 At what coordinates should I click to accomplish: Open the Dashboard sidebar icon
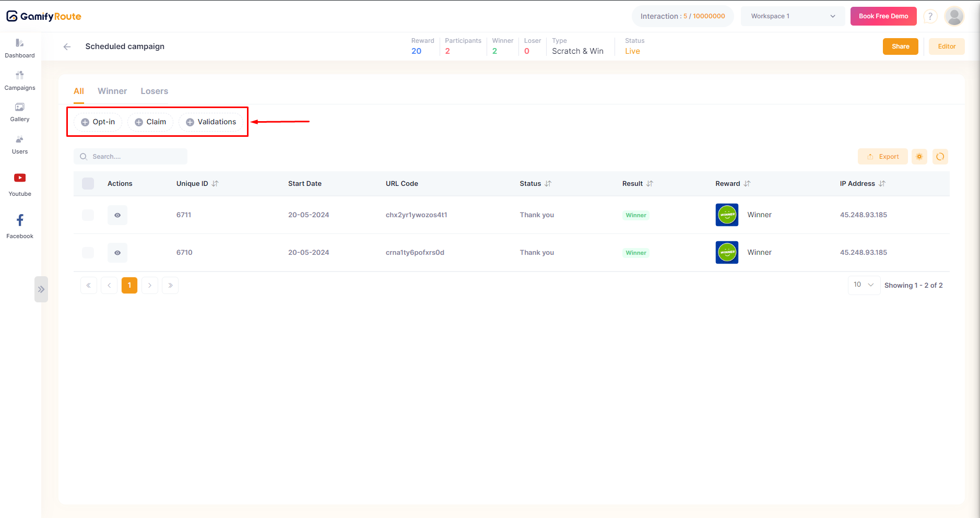point(20,48)
